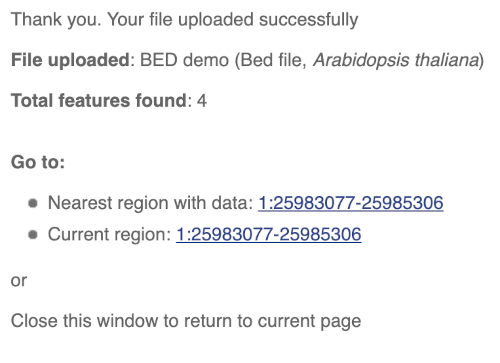Click the 'Bed file' format text

click(x=273, y=60)
